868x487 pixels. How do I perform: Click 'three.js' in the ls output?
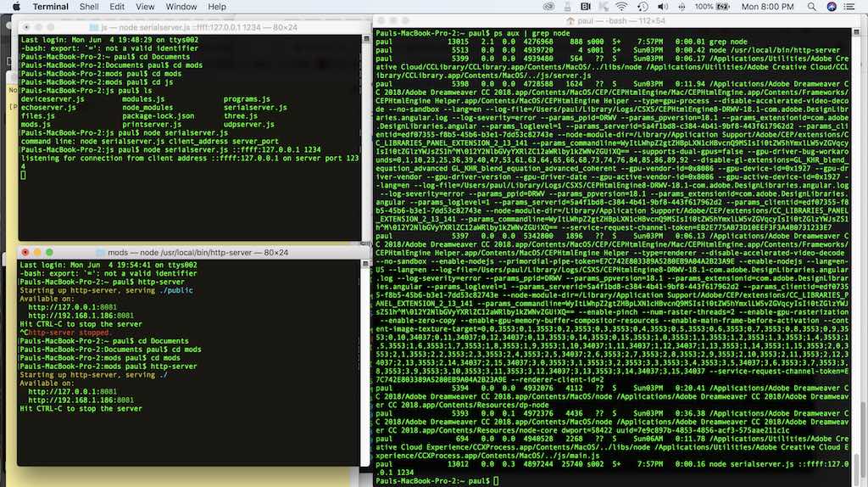click(240, 115)
